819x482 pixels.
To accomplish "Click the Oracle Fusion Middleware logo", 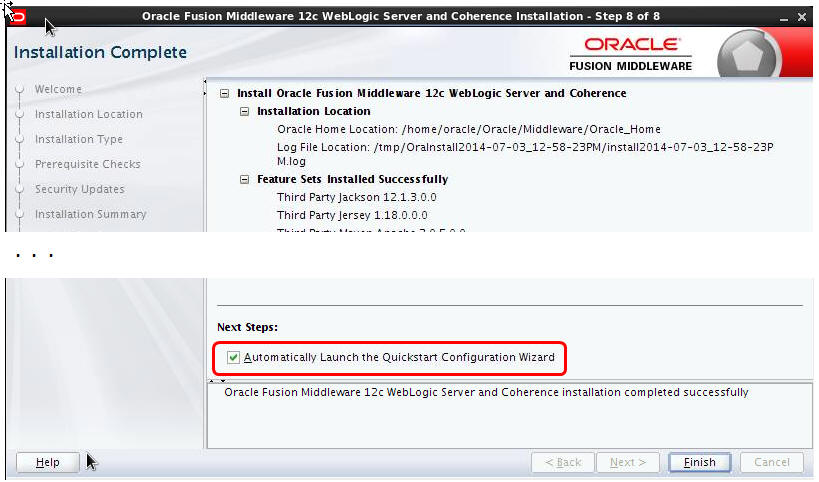I will click(630, 54).
